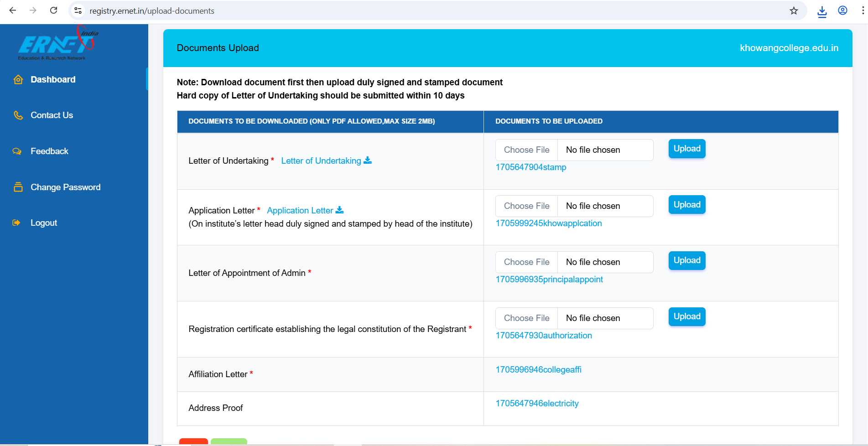Click download icon beside Letter of Undertaking

368,161
